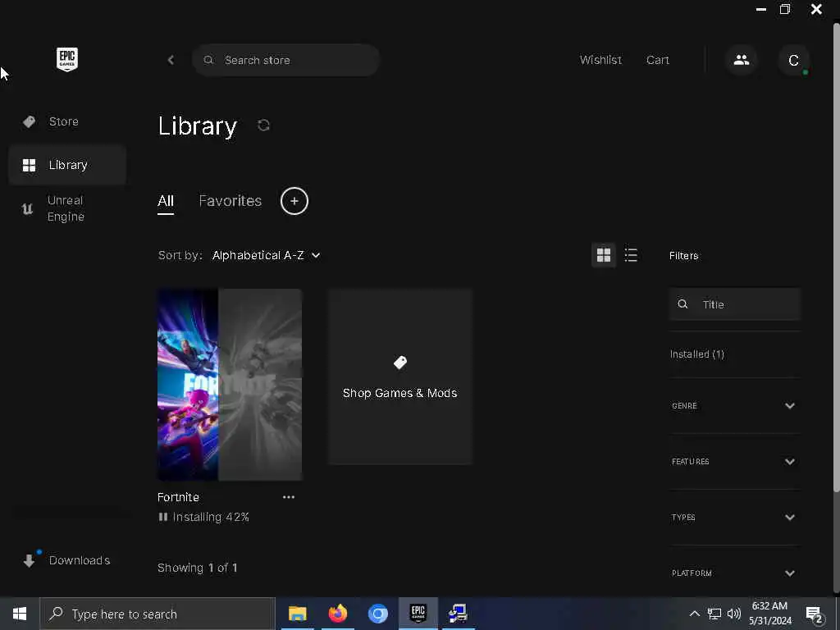Click the 'Installing 42%' status text
840x630 pixels.
click(x=211, y=517)
